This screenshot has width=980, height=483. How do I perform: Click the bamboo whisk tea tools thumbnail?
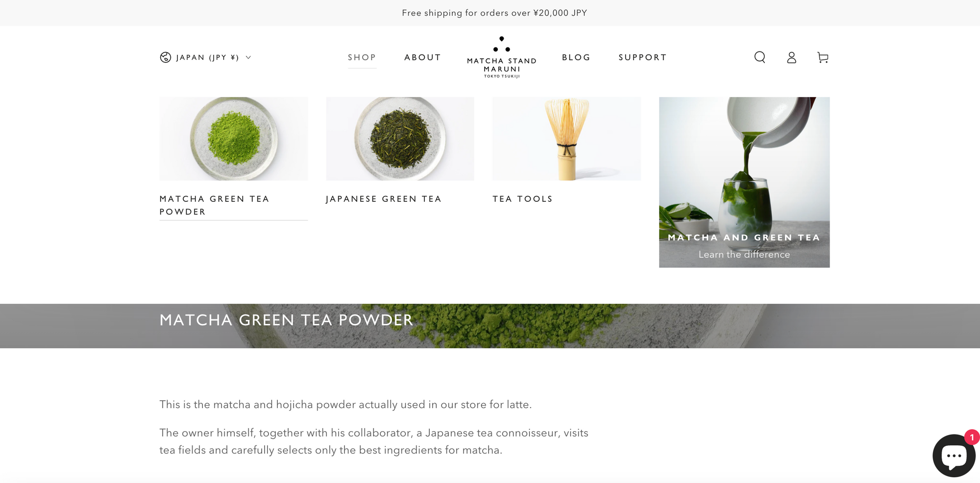tap(566, 139)
